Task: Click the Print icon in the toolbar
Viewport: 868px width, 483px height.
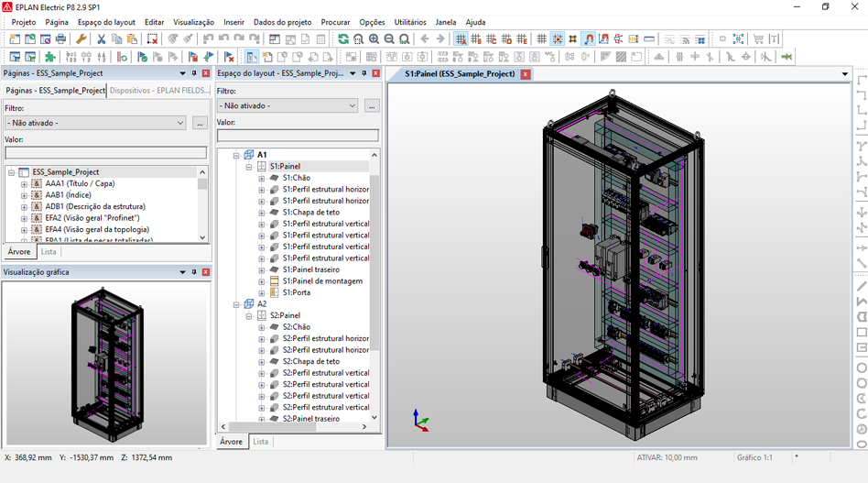Action: [x=61, y=39]
